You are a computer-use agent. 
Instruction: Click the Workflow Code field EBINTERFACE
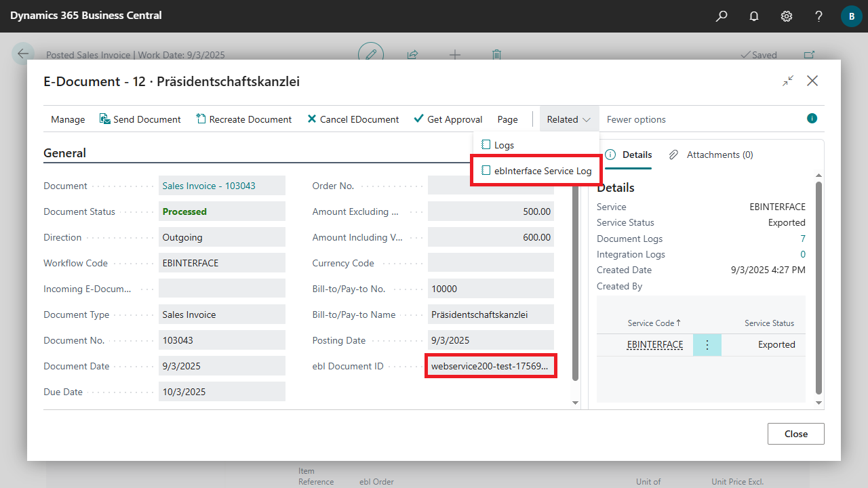(222, 263)
